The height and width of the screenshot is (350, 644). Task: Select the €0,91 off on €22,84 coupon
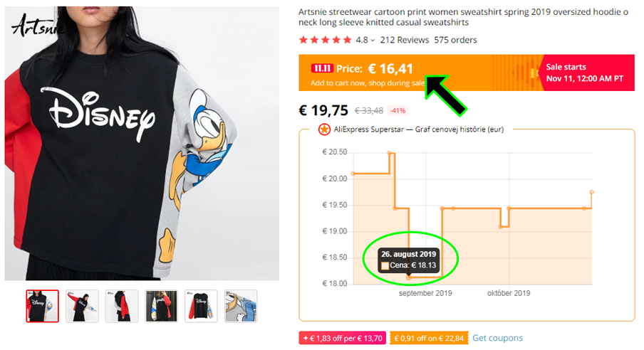429,338
